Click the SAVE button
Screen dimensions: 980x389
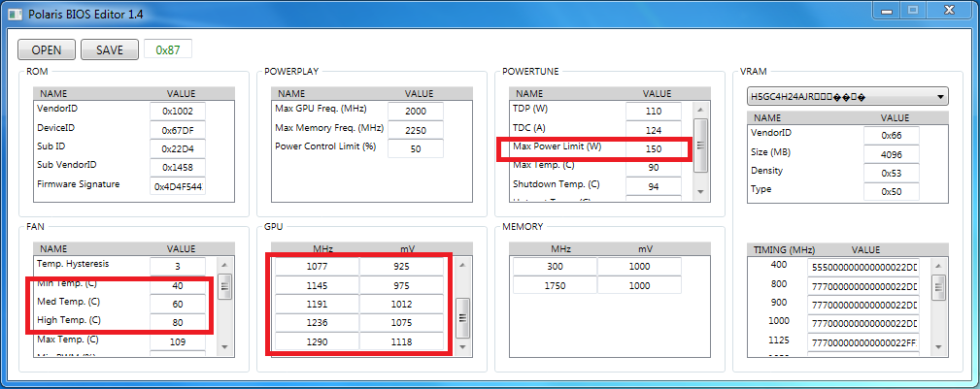[110, 49]
